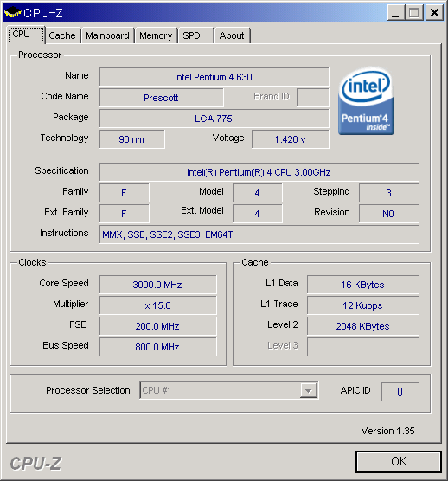Click the Core Speed value '3000.0 MHz'
The image size is (448, 481).
[x=158, y=285]
